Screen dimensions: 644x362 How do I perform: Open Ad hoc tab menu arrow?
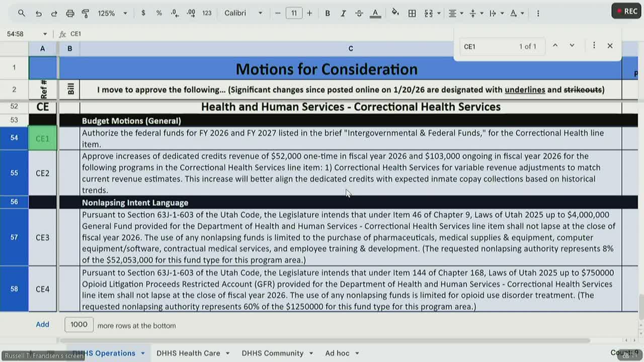(357, 353)
